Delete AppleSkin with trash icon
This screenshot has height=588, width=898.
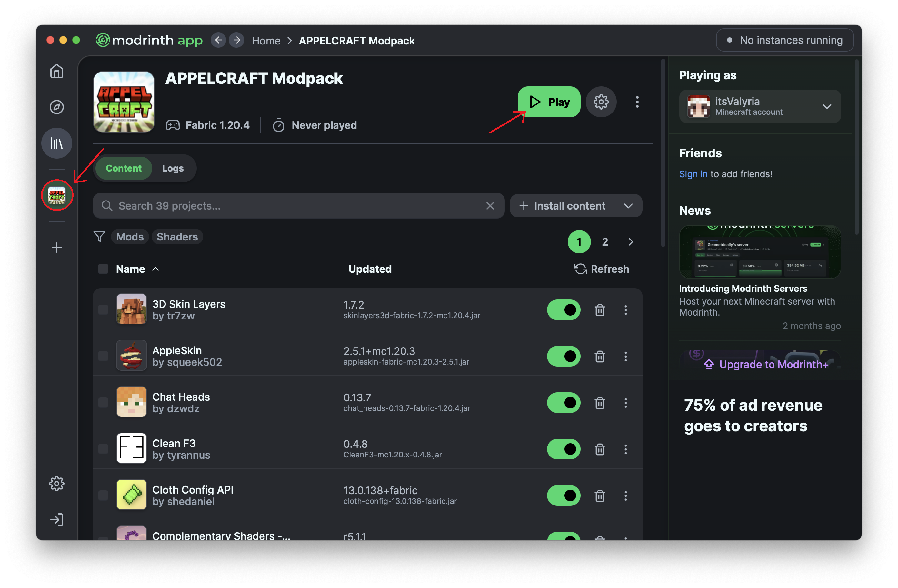pos(600,357)
